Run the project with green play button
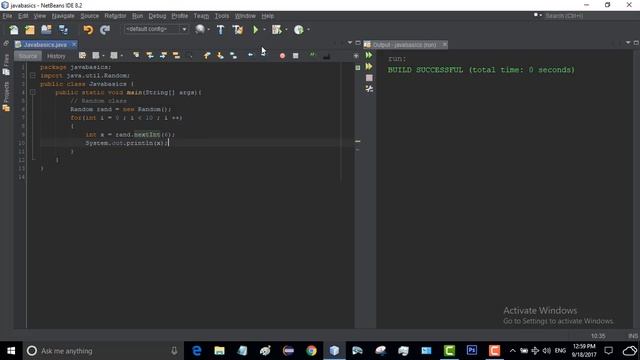Screen dimensions: 640x360 pyautogui.click(x=256, y=30)
